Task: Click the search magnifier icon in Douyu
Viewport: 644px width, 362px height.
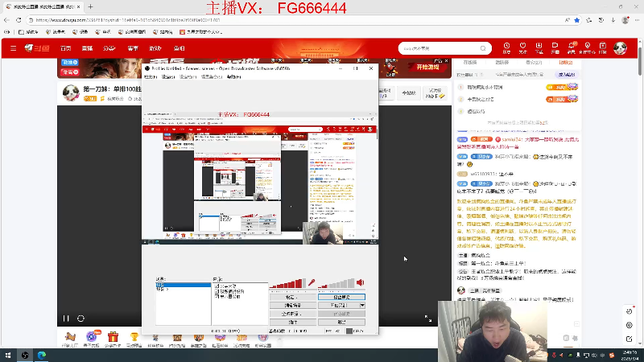Action: [483, 48]
